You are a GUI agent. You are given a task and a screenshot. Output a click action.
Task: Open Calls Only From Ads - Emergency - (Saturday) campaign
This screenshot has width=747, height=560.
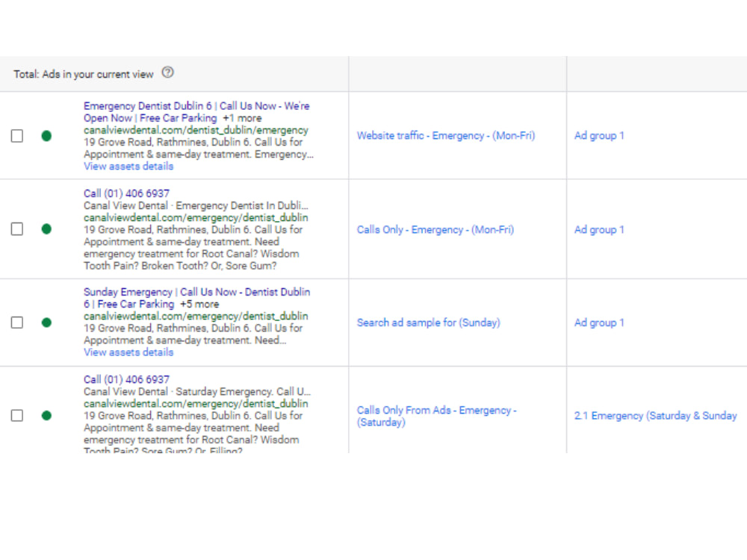point(436,416)
